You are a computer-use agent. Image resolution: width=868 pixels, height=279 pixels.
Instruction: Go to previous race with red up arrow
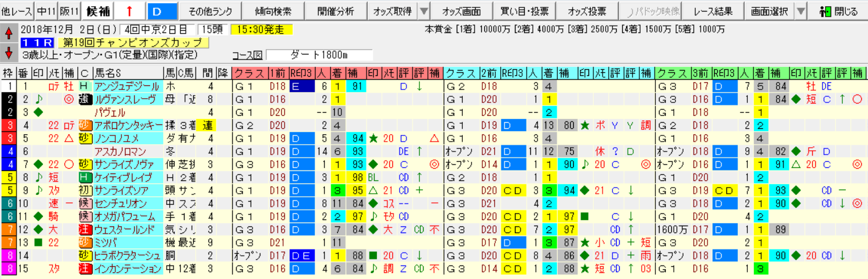coord(9,34)
